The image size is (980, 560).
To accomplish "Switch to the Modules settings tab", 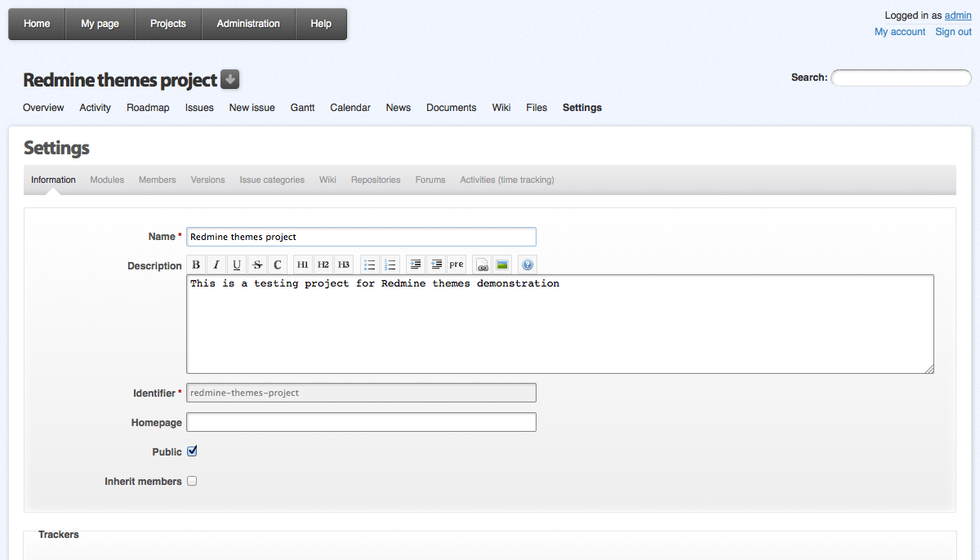I will [107, 180].
